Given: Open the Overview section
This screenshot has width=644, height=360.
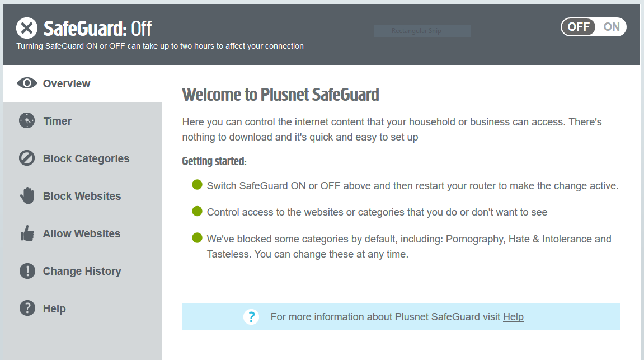Looking at the screenshot, I should pos(66,83).
